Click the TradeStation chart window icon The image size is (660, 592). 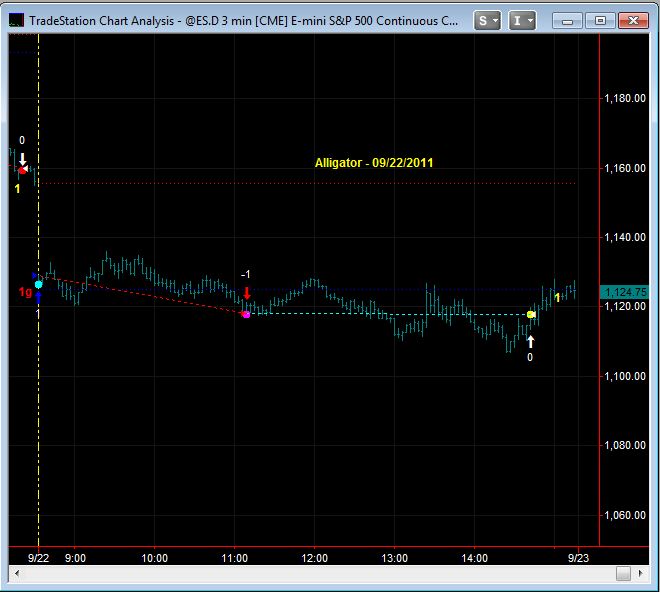tap(16, 19)
